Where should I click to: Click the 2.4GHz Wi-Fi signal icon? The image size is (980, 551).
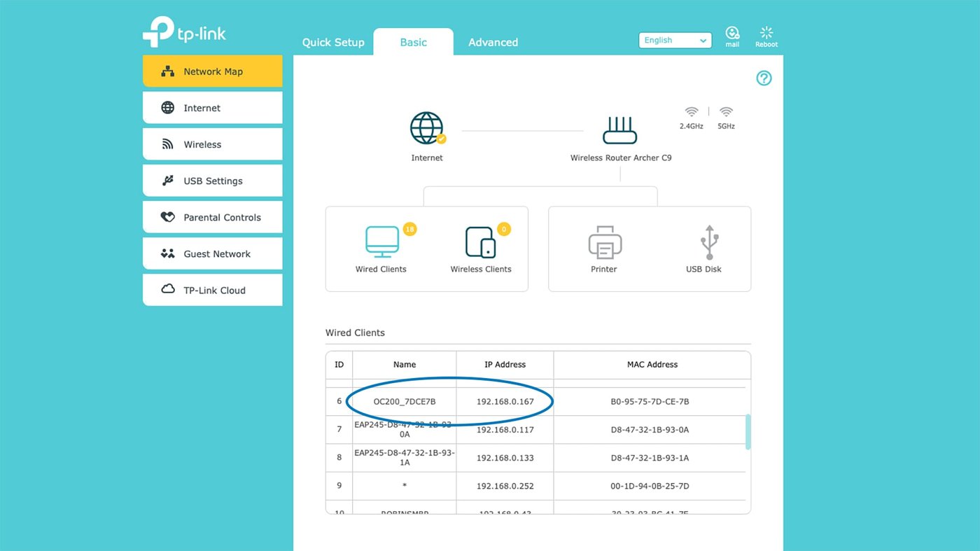691,112
